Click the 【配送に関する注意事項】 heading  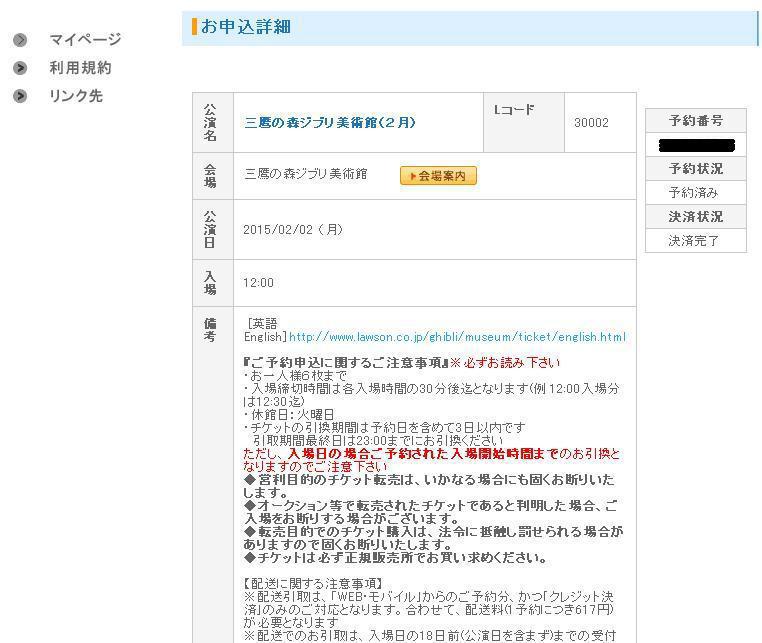313,583
